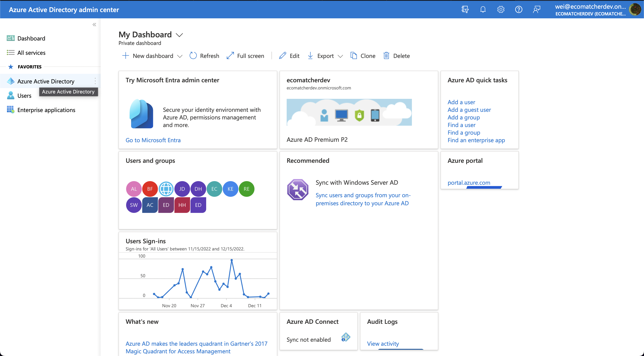Click the Azure Active Directory diamond icon
The height and width of the screenshot is (356, 644).
(11, 81)
